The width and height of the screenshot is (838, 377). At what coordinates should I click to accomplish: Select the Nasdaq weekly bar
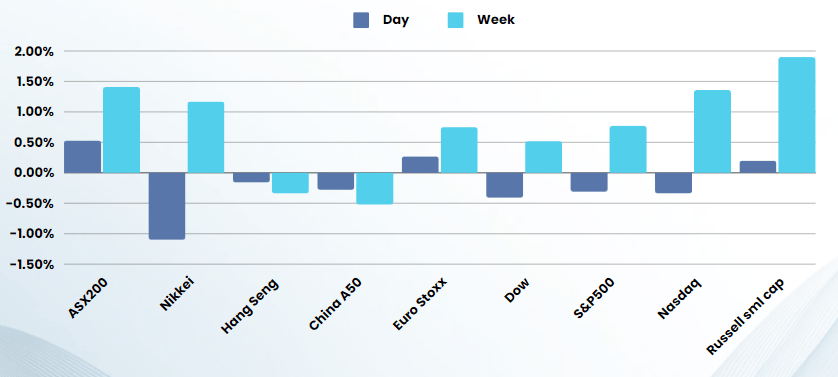pos(712,132)
